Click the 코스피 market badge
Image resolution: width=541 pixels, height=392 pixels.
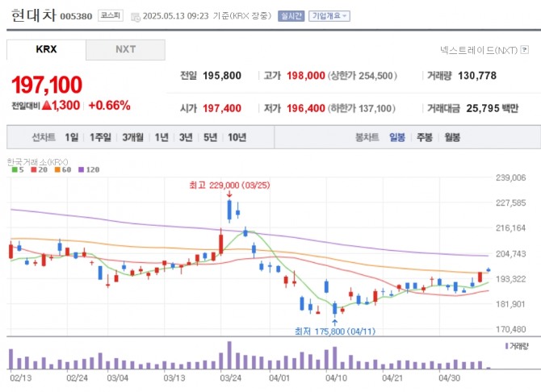pos(111,15)
